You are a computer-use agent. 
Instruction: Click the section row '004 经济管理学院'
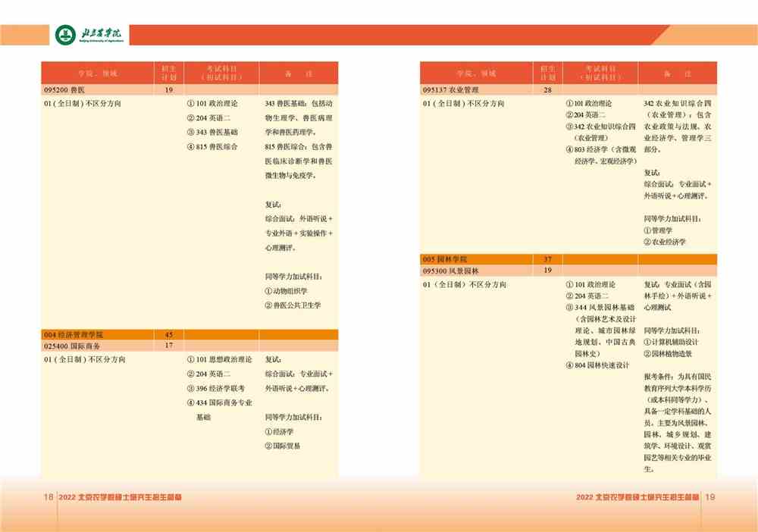coord(189,334)
